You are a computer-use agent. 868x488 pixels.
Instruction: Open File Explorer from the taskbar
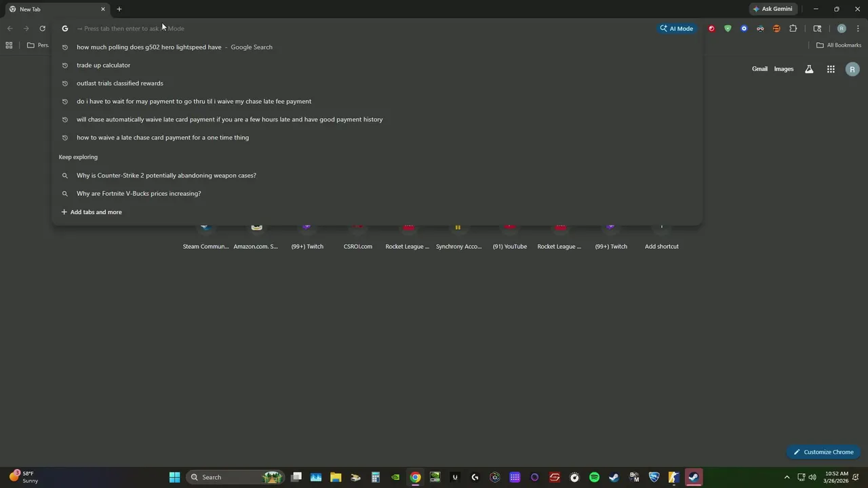tap(336, 477)
